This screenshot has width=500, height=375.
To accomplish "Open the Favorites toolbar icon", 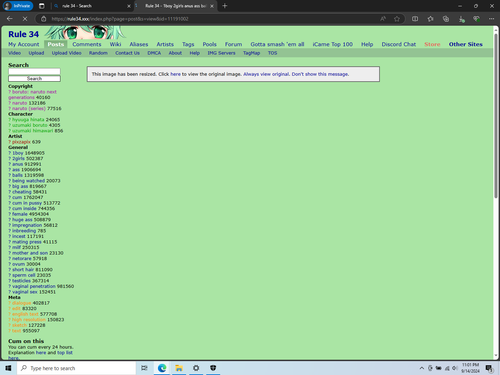I will click(430, 19).
